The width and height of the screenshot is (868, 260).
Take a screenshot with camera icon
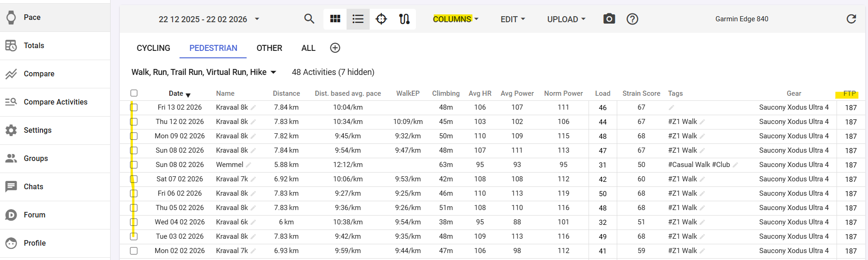[609, 19]
